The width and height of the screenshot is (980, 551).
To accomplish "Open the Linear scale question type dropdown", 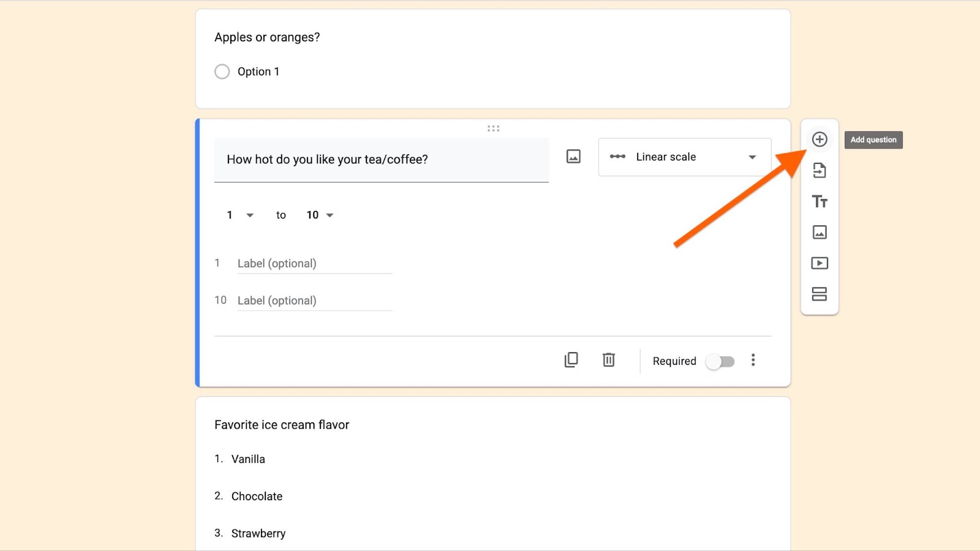I will (x=684, y=157).
